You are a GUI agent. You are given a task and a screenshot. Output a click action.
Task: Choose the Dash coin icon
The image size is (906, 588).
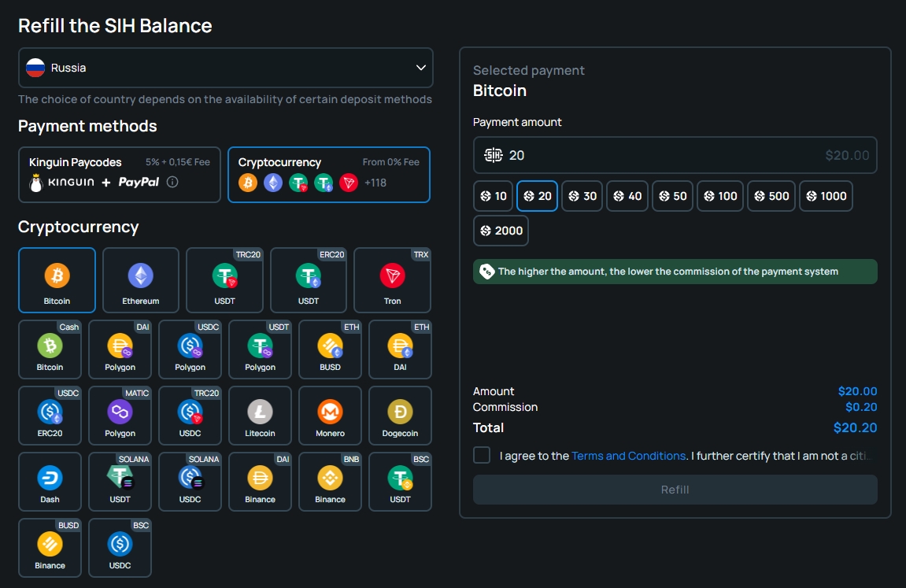coord(50,481)
